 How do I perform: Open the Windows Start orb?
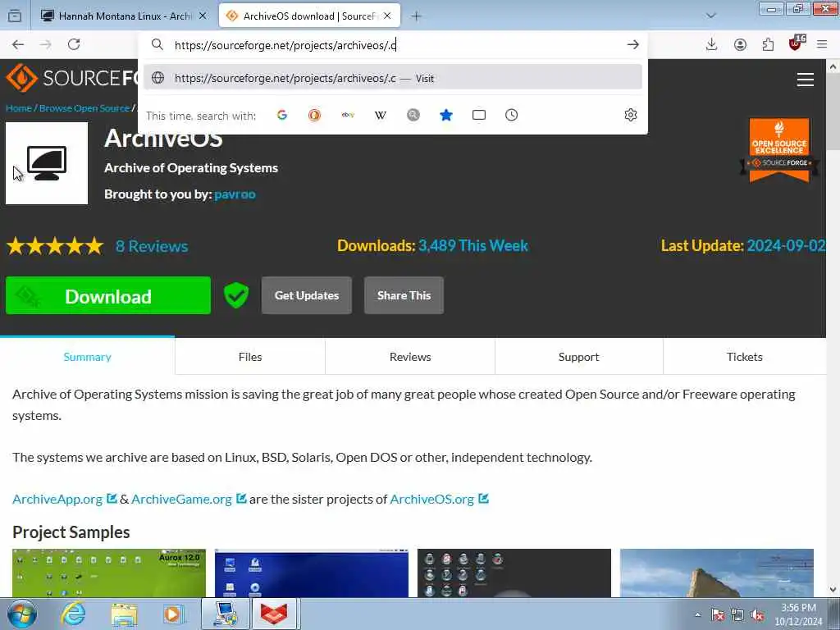22,614
